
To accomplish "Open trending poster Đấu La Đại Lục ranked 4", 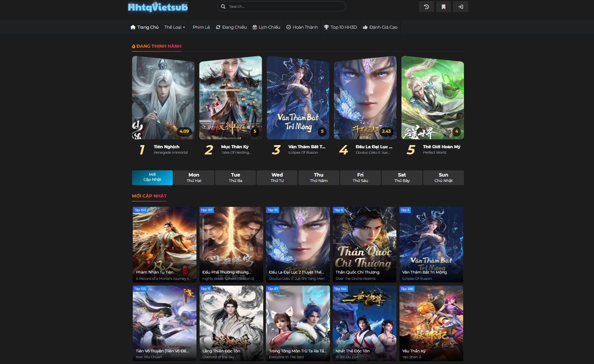I will tap(365, 98).
